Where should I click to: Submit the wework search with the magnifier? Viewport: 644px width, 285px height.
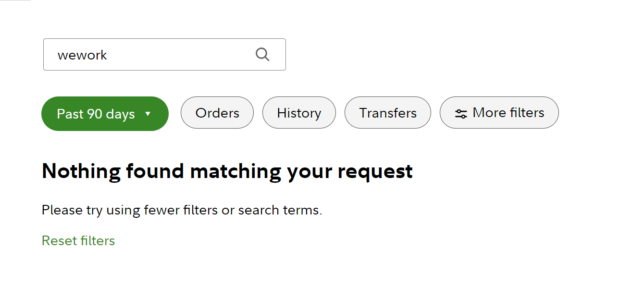pyautogui.click(x=262, y=54)
